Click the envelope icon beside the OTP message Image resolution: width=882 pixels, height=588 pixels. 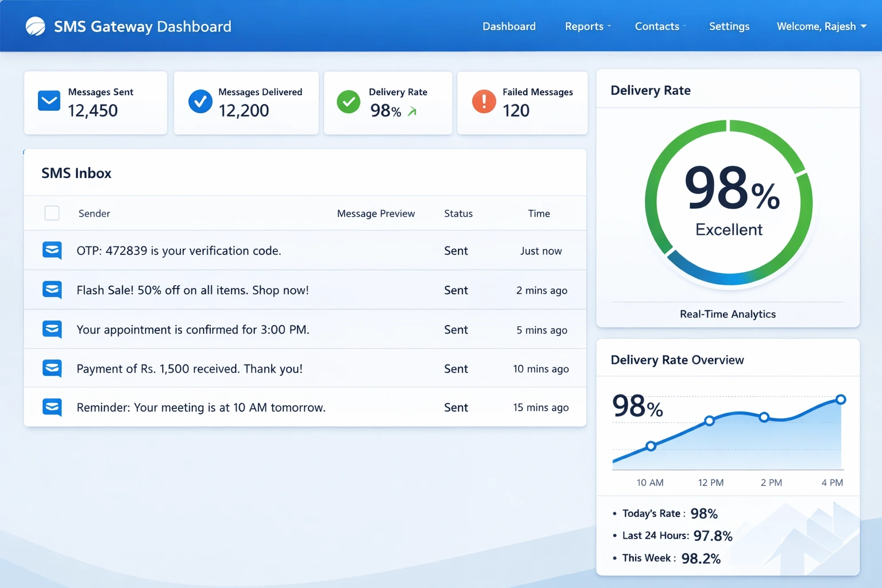(52, 250)
